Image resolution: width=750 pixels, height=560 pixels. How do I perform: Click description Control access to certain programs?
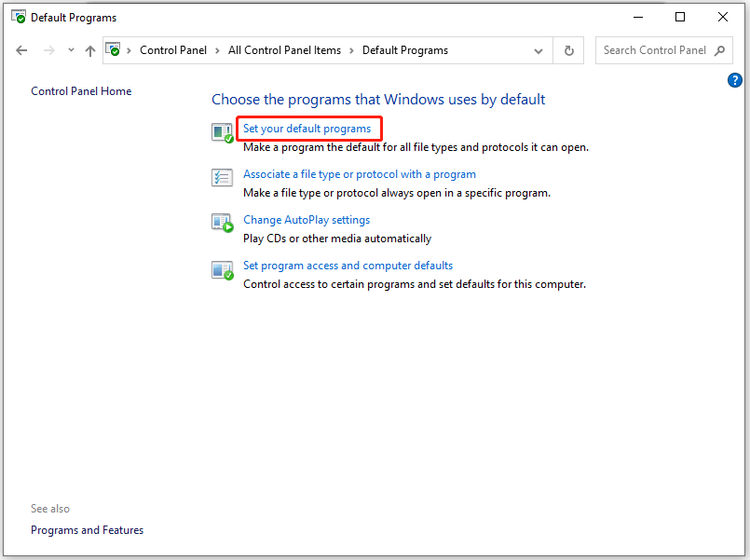click(x=415, y=284)
